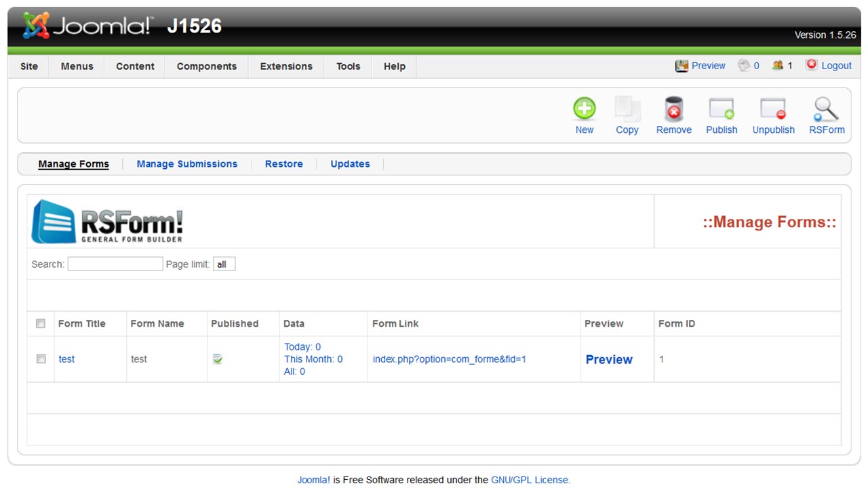Click the Form ID cell value 1
Image resolution: width=868 pixels, height=488 pixels.
pyautogui.click(x=662, y=359)
